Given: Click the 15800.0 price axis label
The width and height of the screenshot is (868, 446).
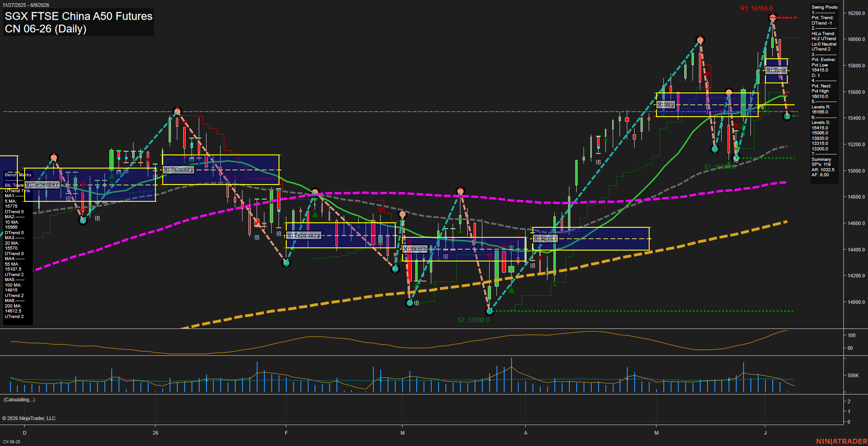Looking at the screenshot, I should coord(856,66).
